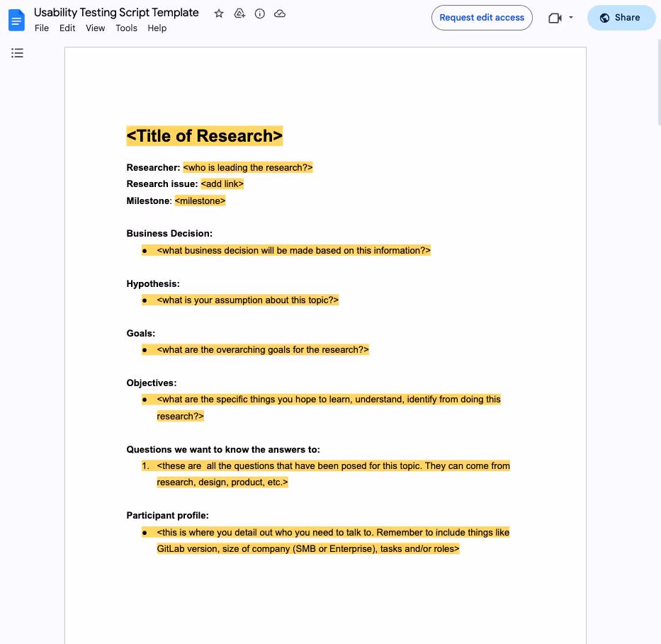Select the document title text

tap(116, 12)
